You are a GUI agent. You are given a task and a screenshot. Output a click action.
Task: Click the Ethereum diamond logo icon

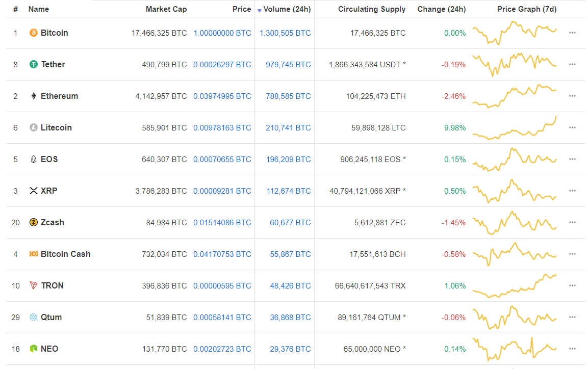(x=34, y=96)
